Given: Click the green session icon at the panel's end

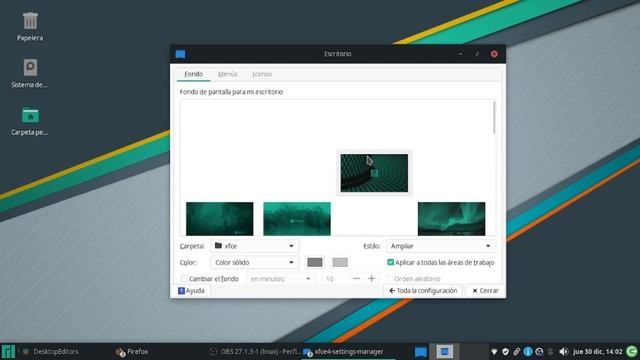Looking at the screenshot, I should pyautogui.click(x=632, y=351).
